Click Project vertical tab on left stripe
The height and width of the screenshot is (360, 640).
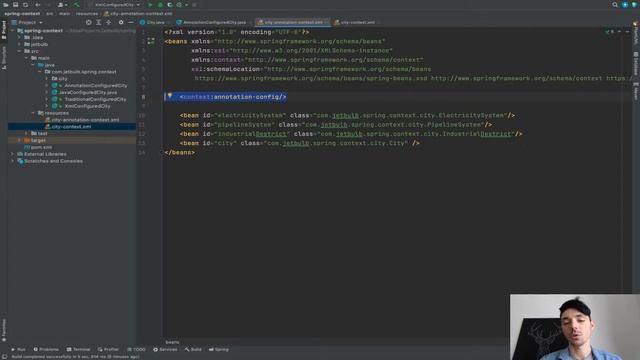[x=4, y=30]
